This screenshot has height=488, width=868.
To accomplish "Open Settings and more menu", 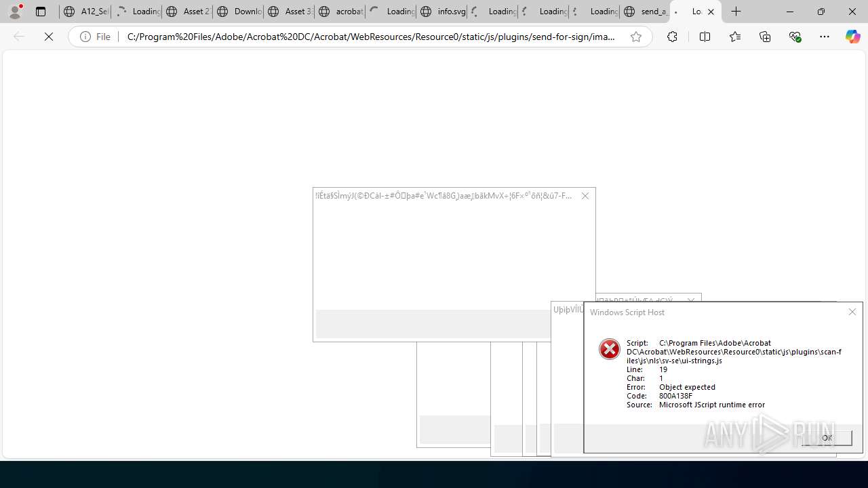I will (x=825, y=37).
